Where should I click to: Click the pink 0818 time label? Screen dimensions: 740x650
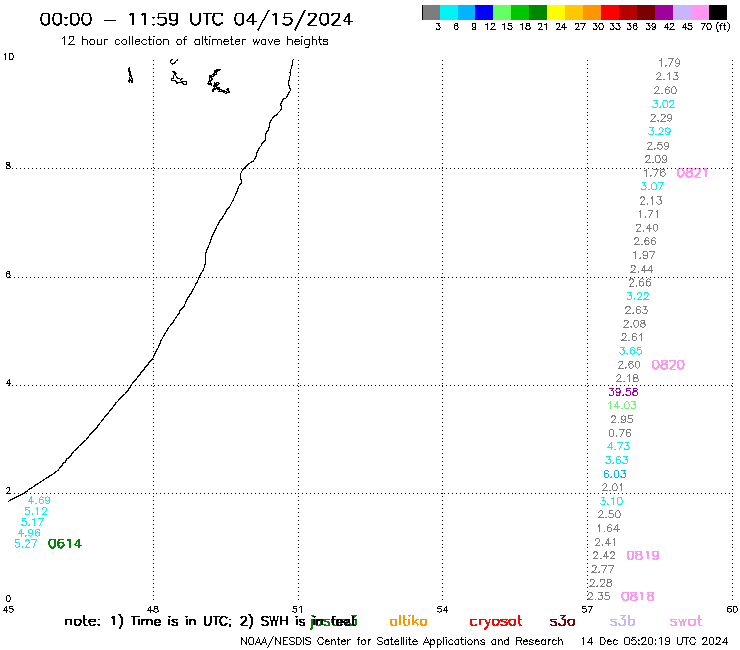click(x=638, y=597)
